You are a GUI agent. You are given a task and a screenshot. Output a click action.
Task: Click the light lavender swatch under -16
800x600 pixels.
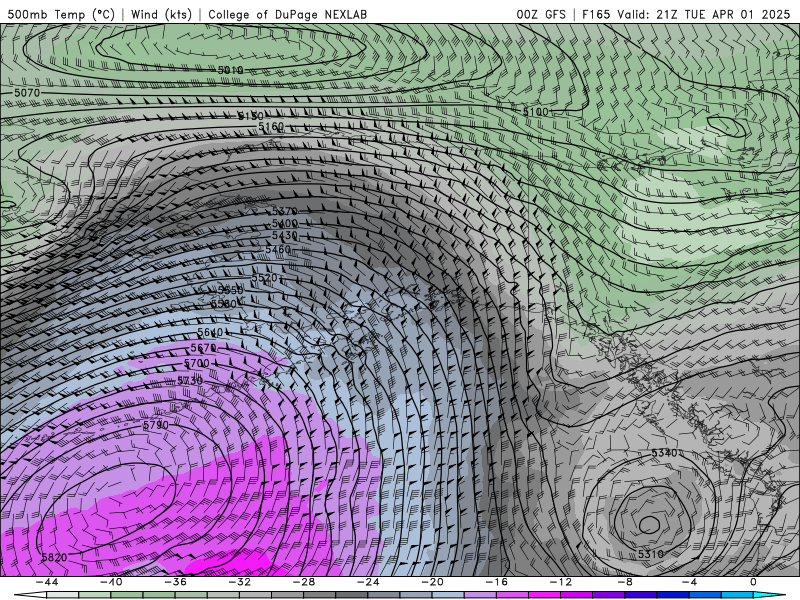tap(480, 595)
